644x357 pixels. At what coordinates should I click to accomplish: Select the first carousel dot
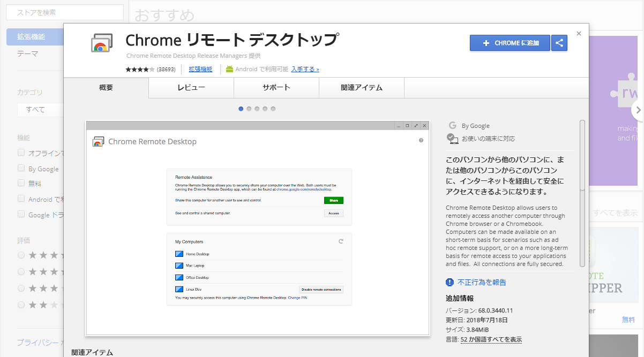pyautogui.click(x=241, y=109)
